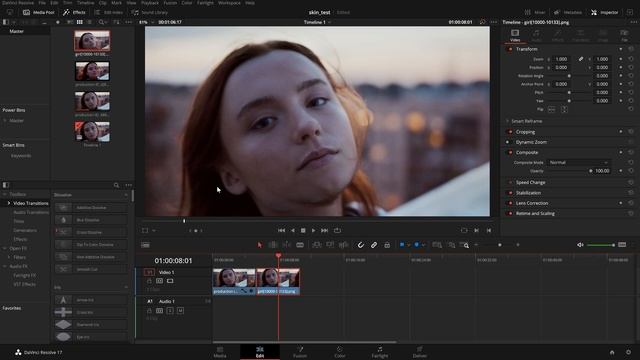The height and width of the screenshot is (360, 640).
Task: Open the Edit Index panel
Action: [109, 12]
